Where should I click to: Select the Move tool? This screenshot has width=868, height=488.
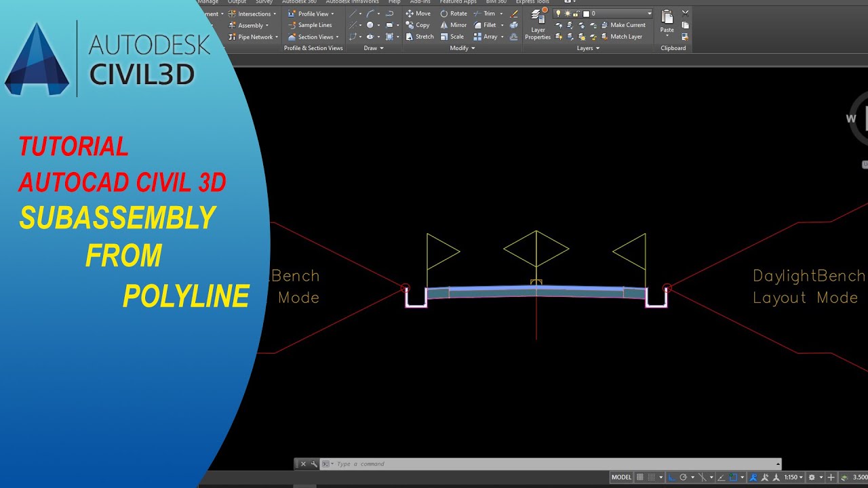click(418, 14)
